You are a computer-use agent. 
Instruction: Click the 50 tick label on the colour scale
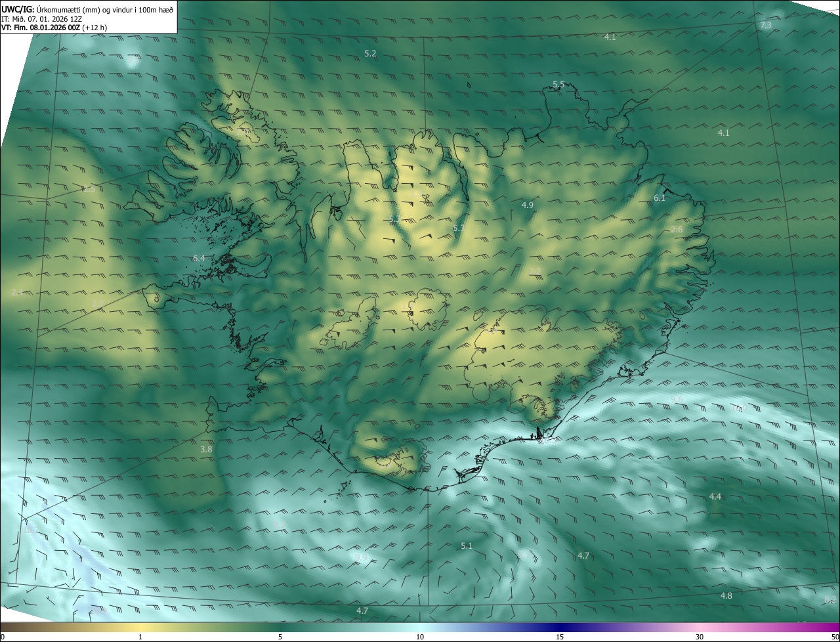pos(835,637)
